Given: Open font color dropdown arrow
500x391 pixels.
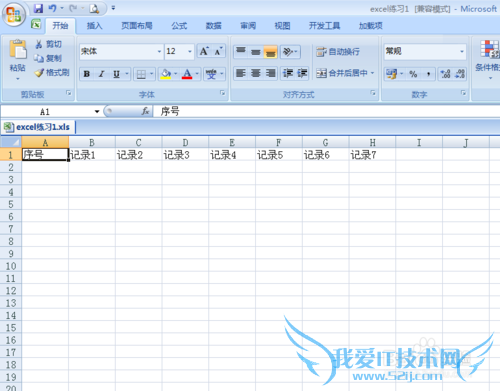Looking at the screenshot, I should [197, 74].
